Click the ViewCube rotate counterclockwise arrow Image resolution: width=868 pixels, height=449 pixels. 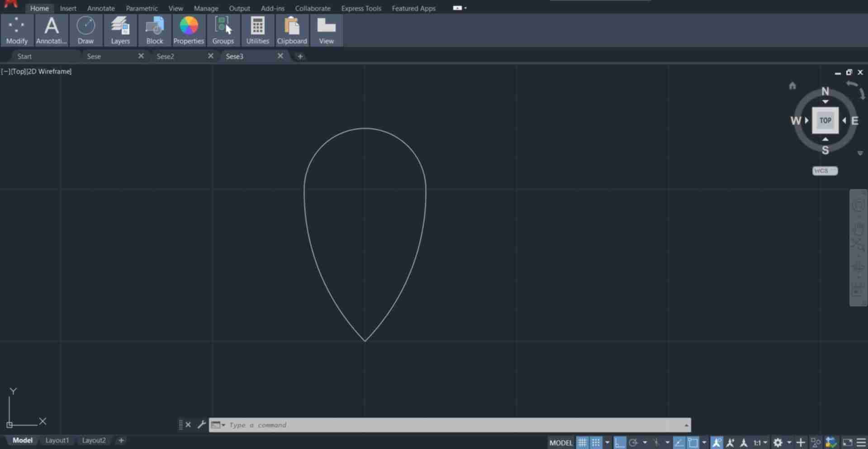coord(852,84)
